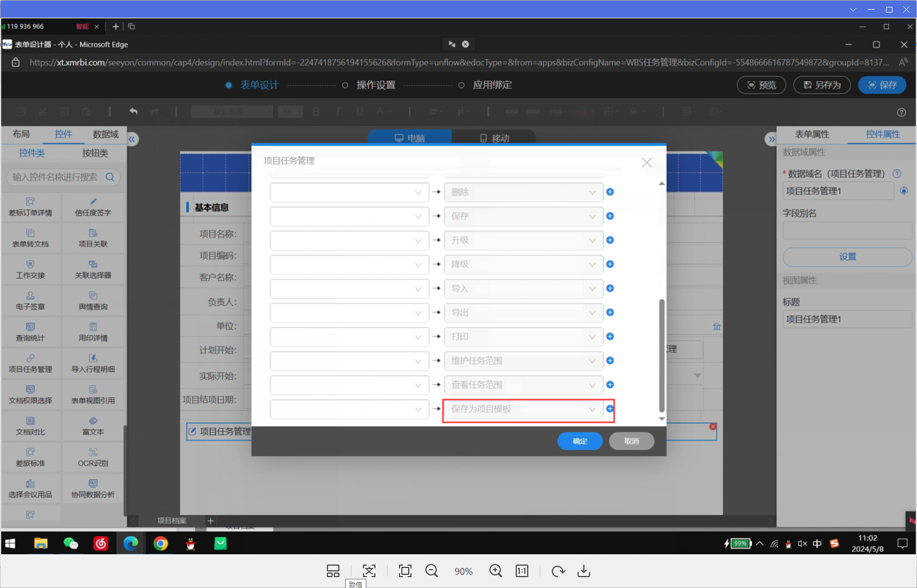
Task: Switch to the 表单属性 tab
Action: click(x=812, y=134)
